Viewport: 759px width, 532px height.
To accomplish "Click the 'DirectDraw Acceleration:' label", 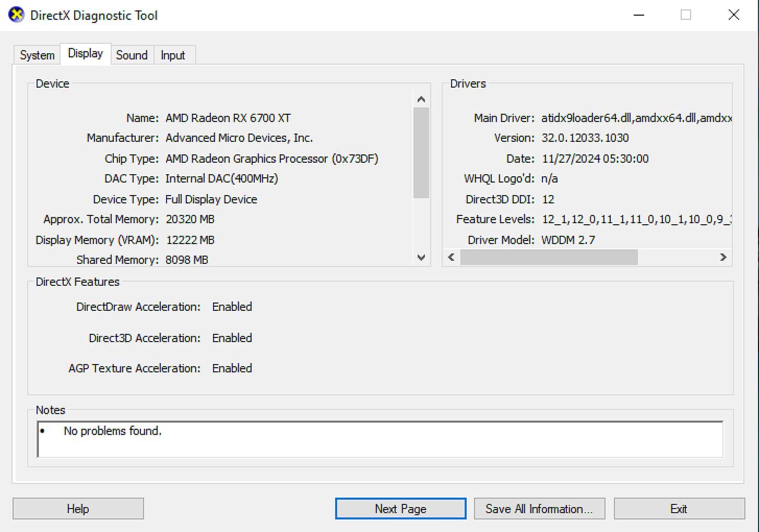I will click(138, 307).
